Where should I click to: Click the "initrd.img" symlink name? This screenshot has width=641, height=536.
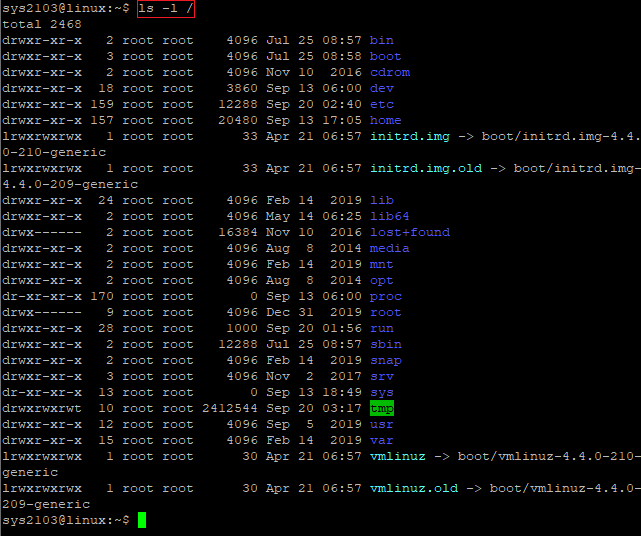coord(410,136)
